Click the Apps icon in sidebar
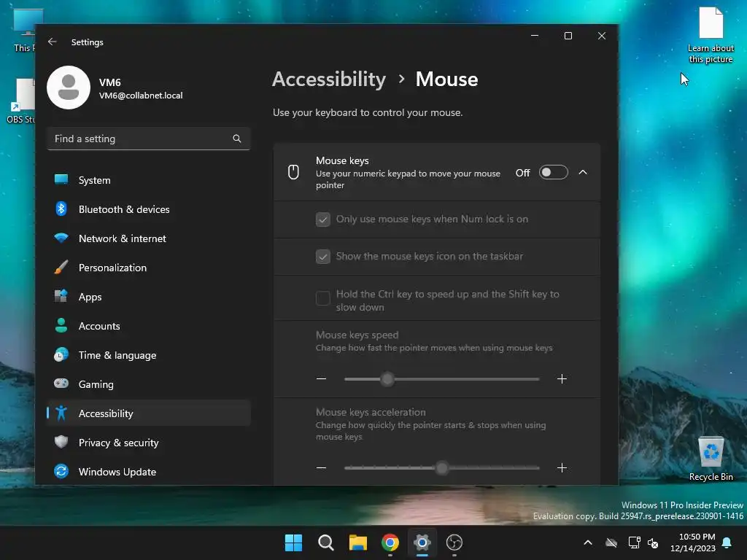Screen dimensions: 747x560 click(61, 296)
